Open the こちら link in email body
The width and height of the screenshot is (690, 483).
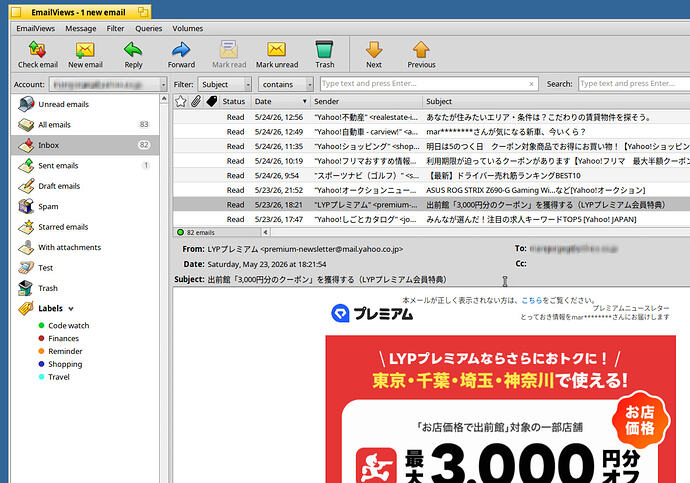coord(532,300)
